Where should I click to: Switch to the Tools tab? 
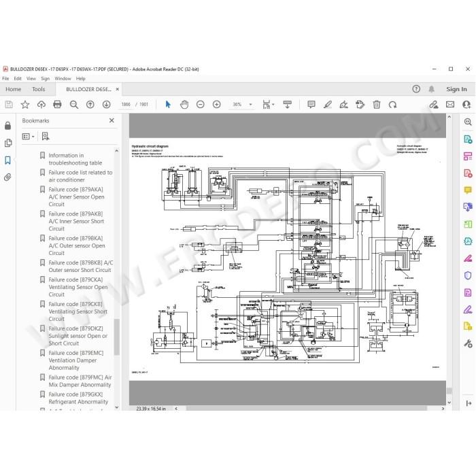pos(39,89)
